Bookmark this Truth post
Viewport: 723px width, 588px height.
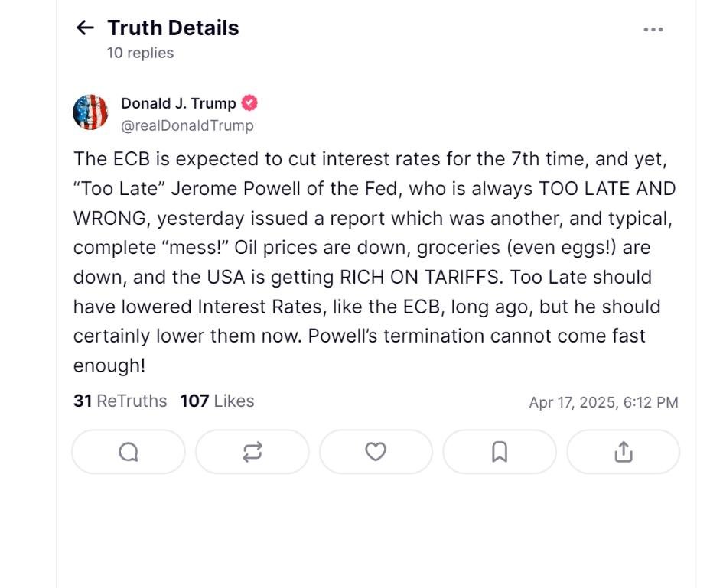(499, 452)
